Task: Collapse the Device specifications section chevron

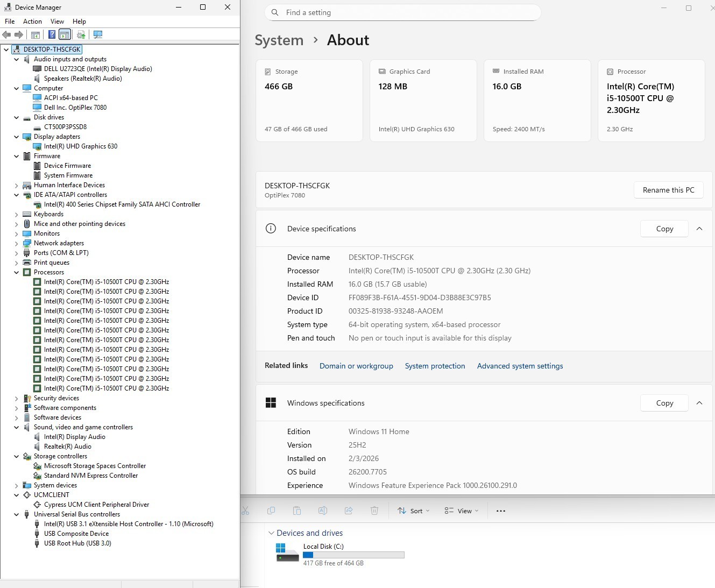Action: pos(699,229)
